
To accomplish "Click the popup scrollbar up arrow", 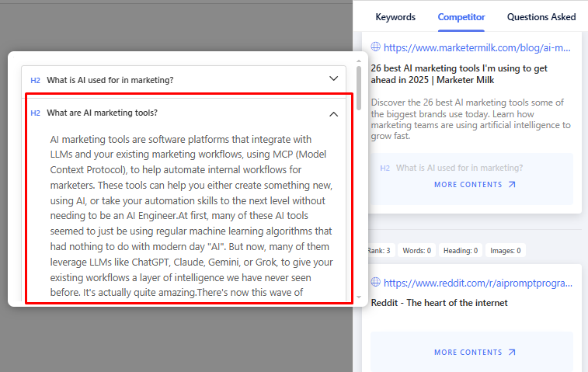I will point(359,61).
